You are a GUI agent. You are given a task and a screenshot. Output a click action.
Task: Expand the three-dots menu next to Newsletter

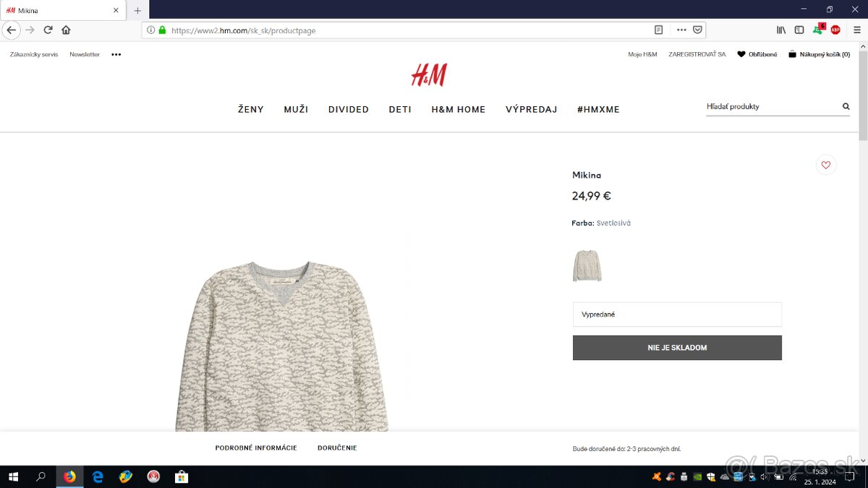(x=116, y=54)
